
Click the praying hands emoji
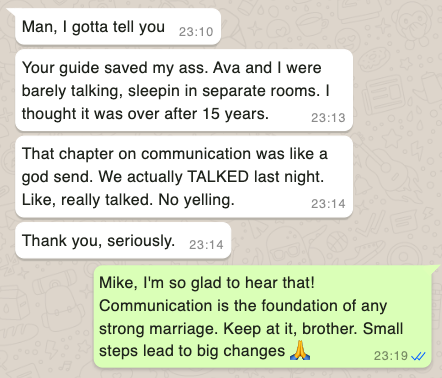pyautogui.click(x=300, y=350)
